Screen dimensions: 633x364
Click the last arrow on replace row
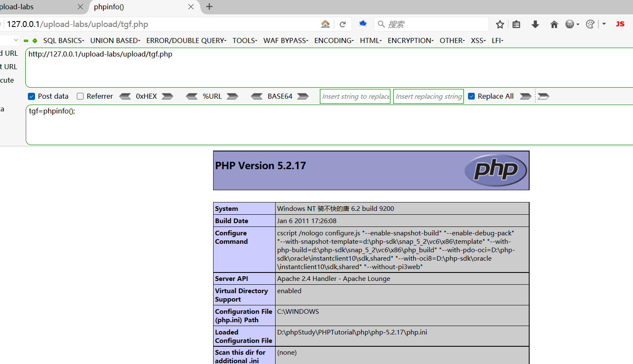(544, 96)
